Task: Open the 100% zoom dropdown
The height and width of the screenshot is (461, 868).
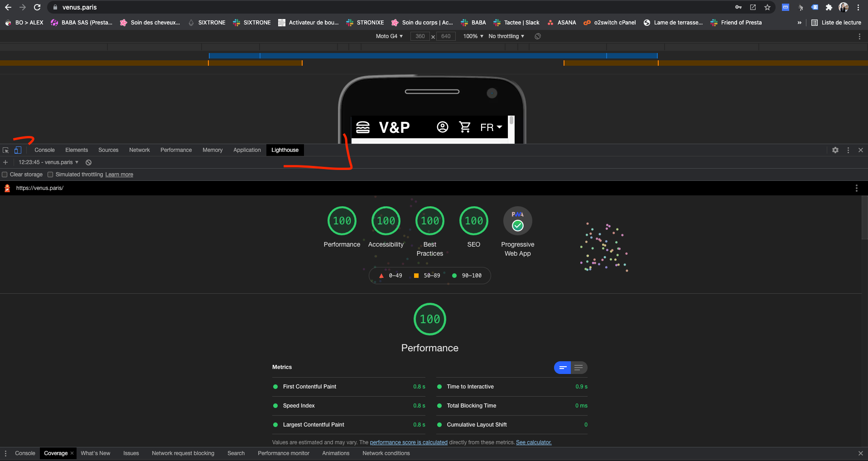Action: [473, 36]
